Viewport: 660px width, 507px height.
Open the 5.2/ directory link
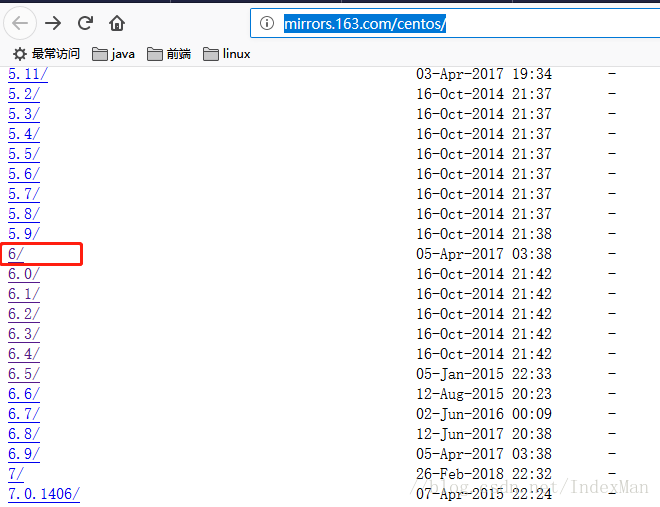click(x=24, y=94)
